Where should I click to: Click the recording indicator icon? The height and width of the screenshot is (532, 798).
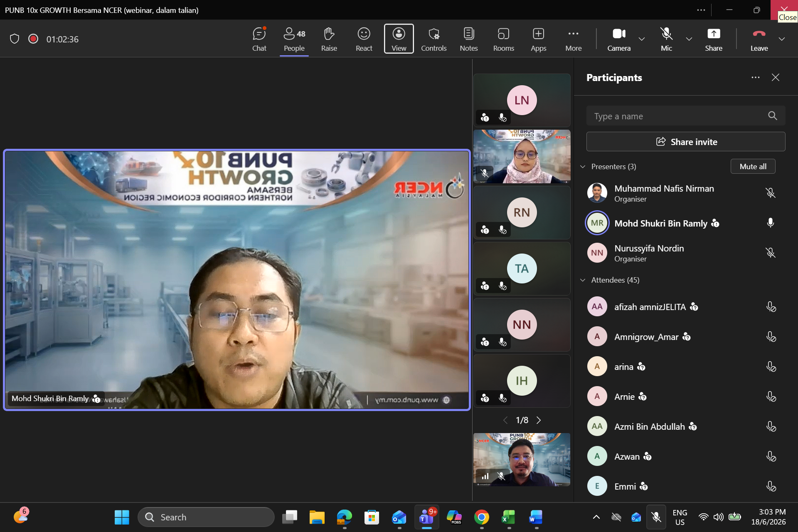coord(33,39)
